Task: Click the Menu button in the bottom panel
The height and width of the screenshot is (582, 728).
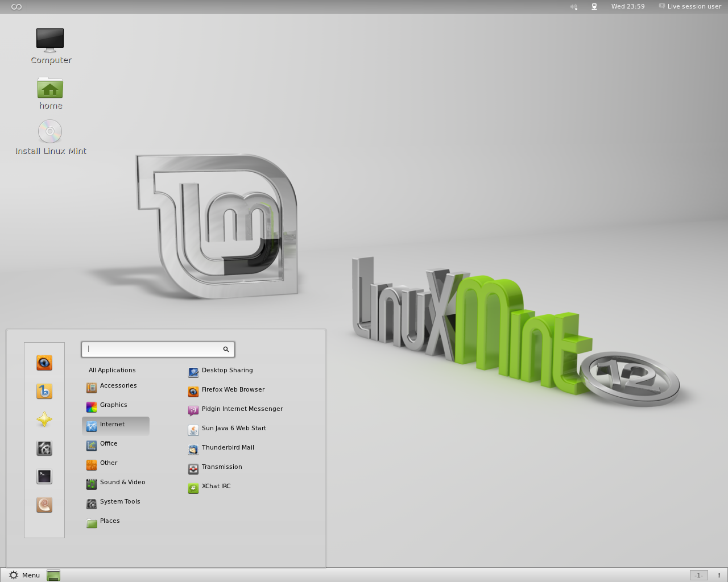Action: 24,575
